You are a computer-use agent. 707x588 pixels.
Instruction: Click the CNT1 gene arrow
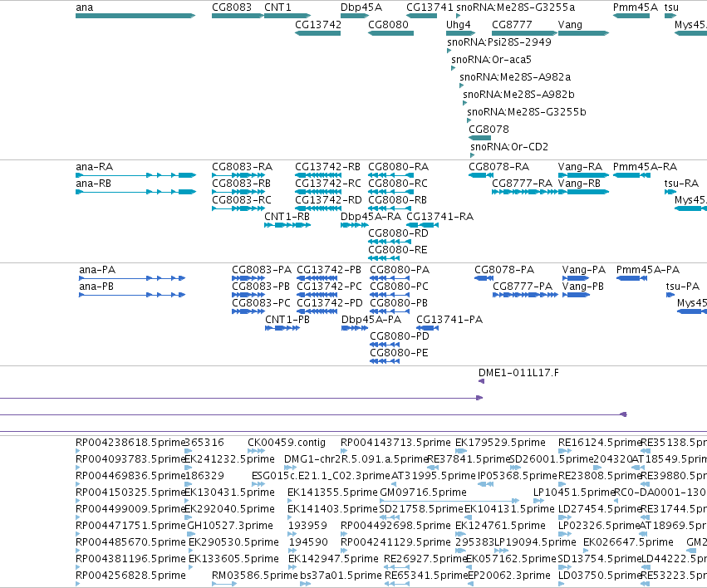coord(287,16)
